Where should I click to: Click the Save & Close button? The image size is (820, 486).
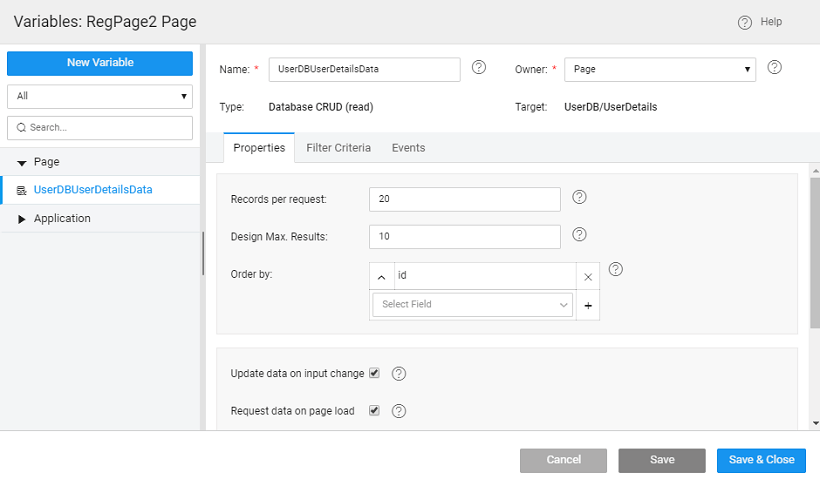coord(760,460)
